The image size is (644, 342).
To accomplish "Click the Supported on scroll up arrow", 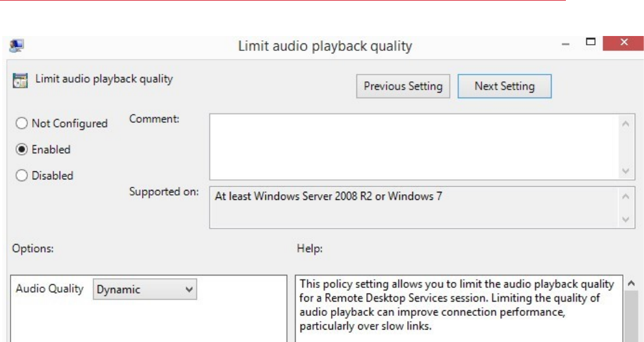I will click(x=625, y=197).
